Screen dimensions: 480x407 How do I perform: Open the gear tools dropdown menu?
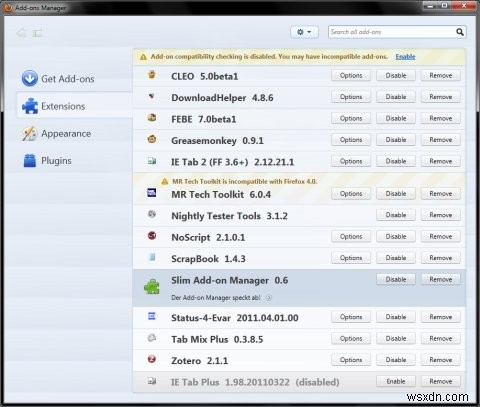click(x=304, y=32)
